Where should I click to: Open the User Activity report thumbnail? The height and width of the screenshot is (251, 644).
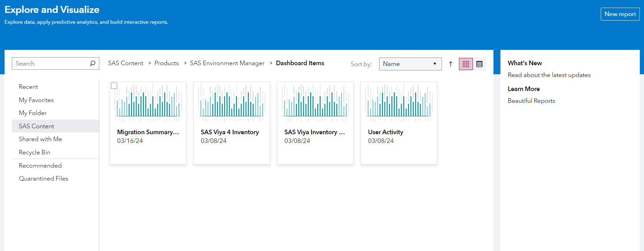(399, 103)
